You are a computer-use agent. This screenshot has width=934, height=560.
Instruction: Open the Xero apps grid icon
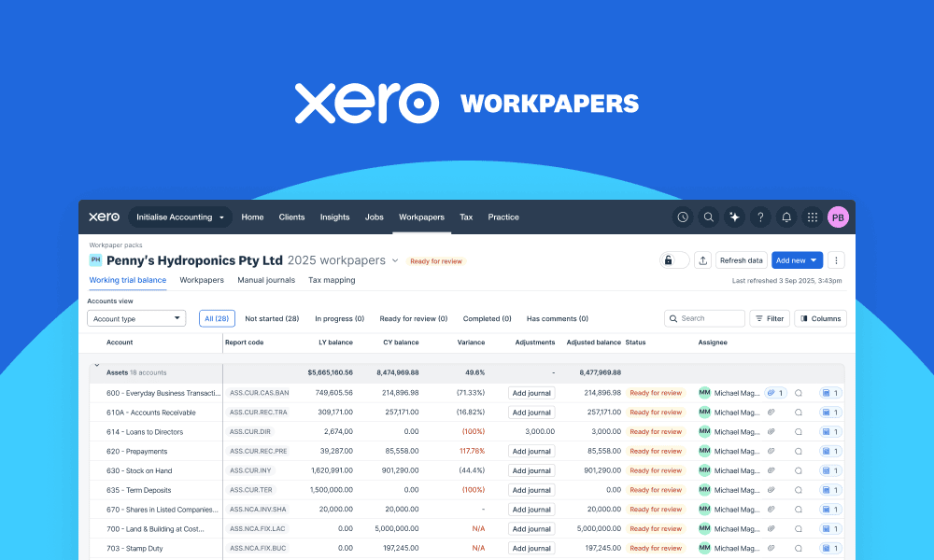tap(813, 217)
